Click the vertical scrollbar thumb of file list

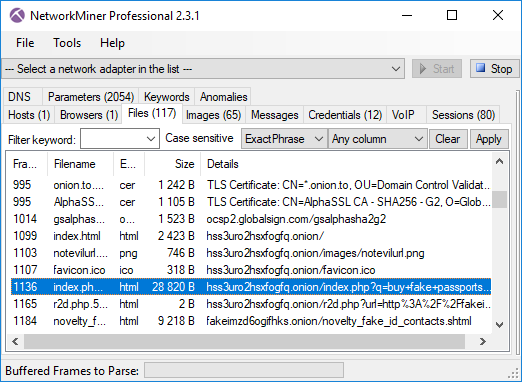499,199
